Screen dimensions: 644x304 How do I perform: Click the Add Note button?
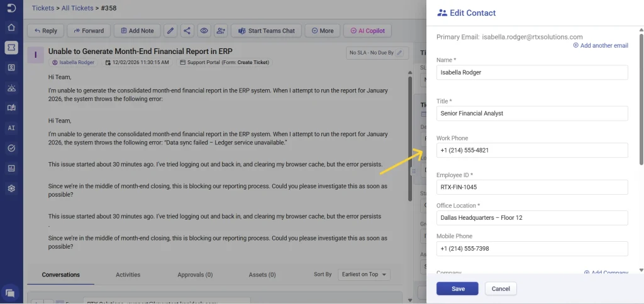[x=136, y=31]
